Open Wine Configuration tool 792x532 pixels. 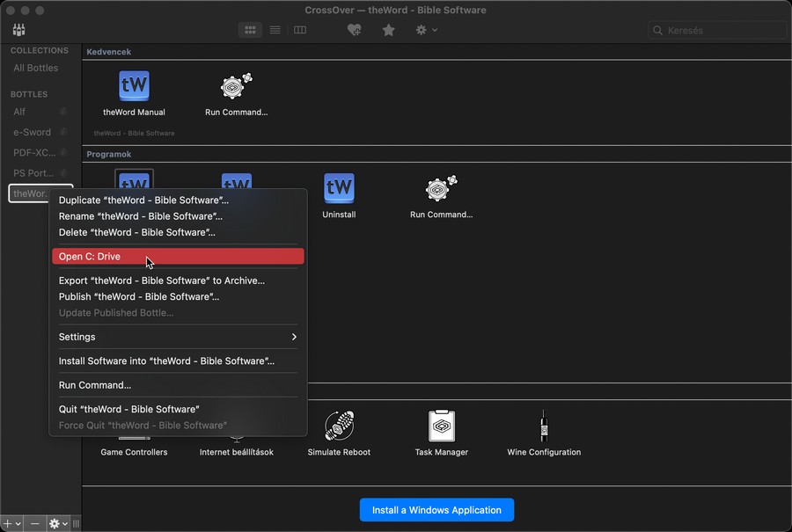pyautogui.click(x=544, y=426)
